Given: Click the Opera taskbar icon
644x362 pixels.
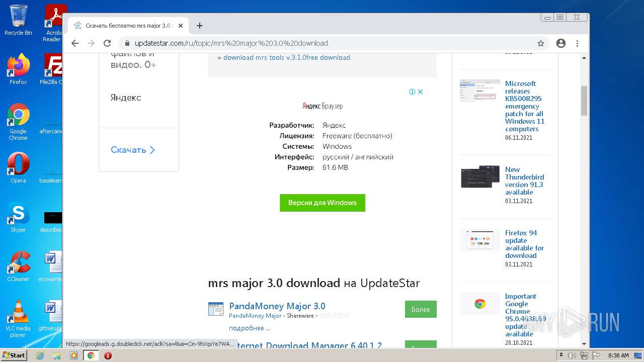Looking at the screenshot, I should tap(108, 355).
